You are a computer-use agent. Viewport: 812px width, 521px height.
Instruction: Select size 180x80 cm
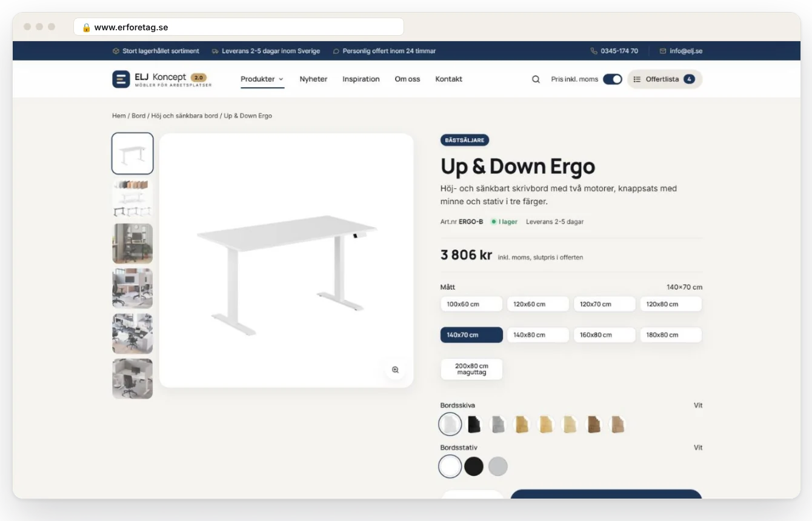point(671,335)
